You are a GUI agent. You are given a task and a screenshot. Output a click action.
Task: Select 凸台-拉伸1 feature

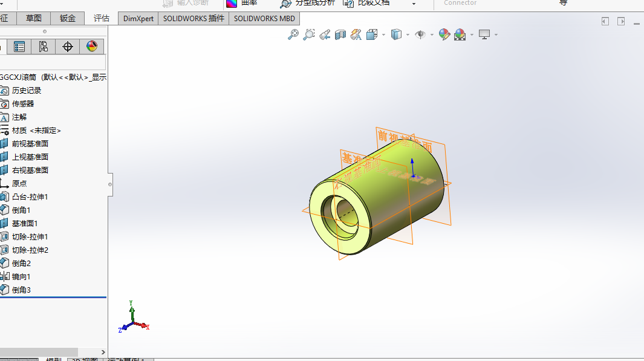pyautogui.click(x=30, y=197)
